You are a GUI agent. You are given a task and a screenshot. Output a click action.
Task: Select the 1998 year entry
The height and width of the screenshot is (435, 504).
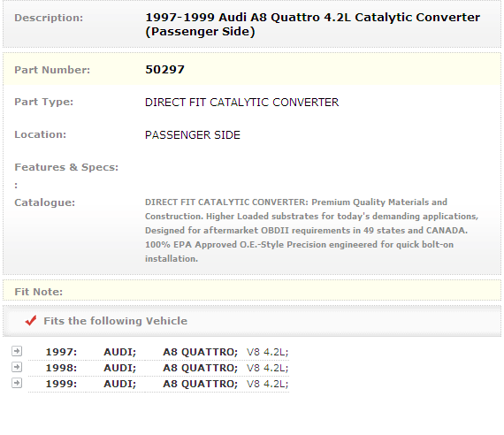coord(61,368)
